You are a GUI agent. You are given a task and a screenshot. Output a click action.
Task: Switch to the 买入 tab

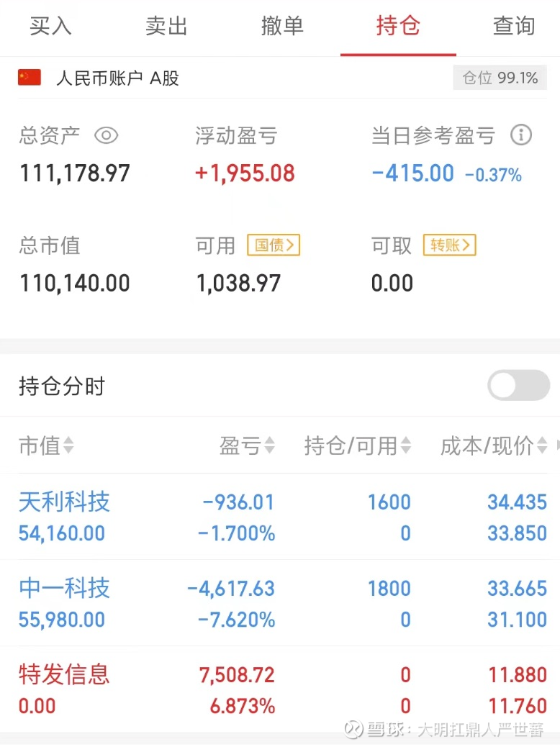[50, 27]
